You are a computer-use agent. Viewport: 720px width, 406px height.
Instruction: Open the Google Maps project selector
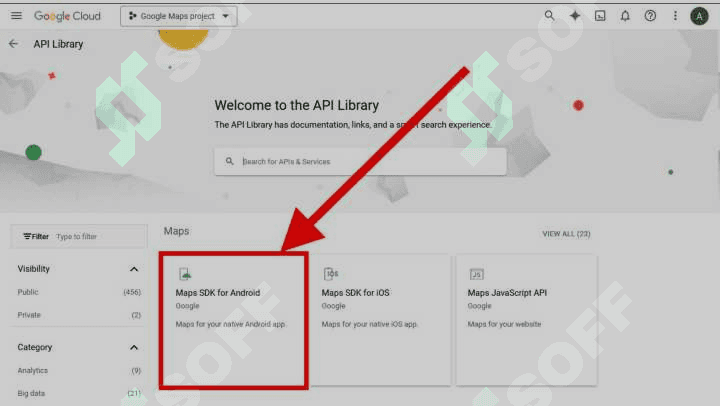point(179,16)
